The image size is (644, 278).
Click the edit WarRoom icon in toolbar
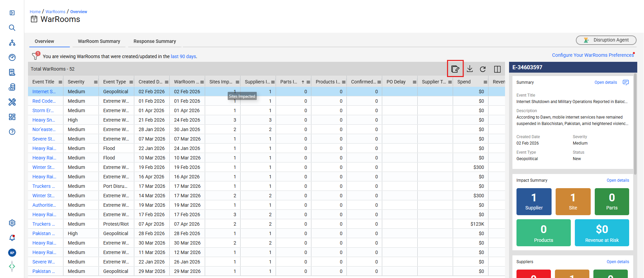(455, 69)
